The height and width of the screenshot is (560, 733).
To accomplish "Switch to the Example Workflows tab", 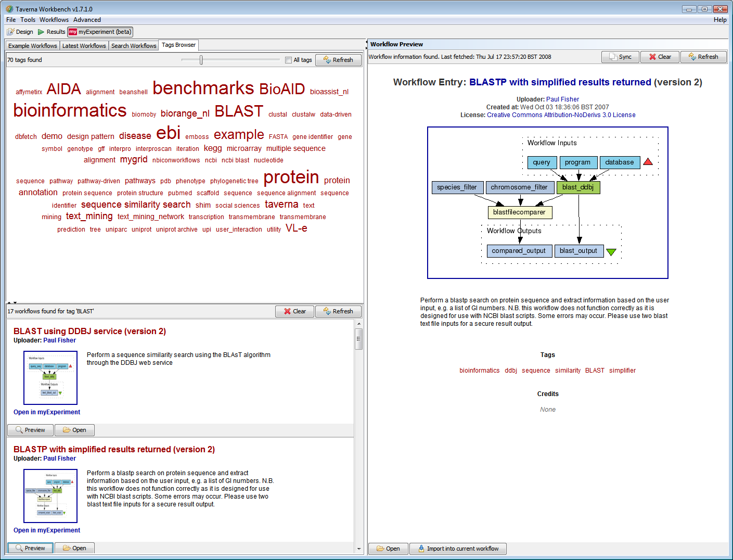I will [33, 46].
